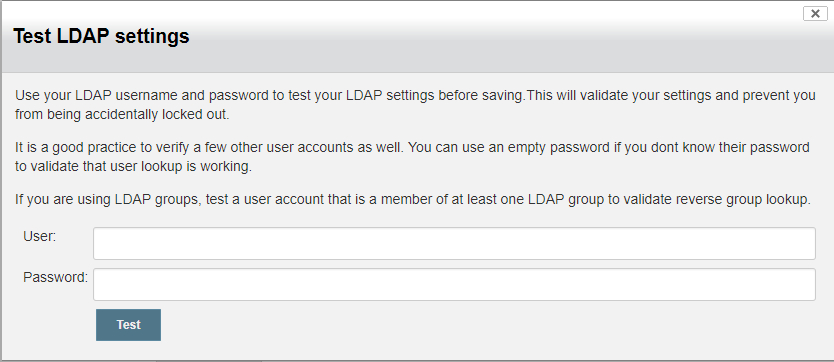Image resolution: width=834 pixels, height=362 pixels.
Task: Focus the Password input field
Action: point(454,284)
